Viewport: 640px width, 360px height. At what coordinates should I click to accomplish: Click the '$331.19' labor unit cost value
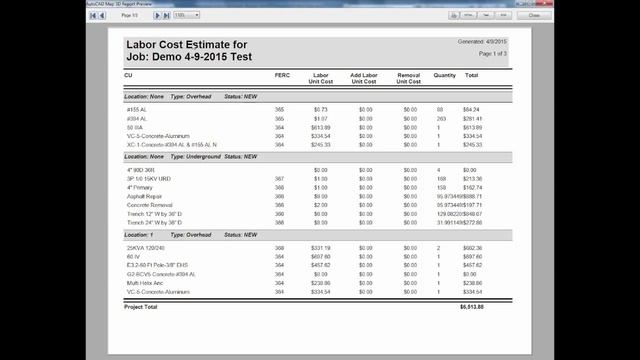click(320, 248)
